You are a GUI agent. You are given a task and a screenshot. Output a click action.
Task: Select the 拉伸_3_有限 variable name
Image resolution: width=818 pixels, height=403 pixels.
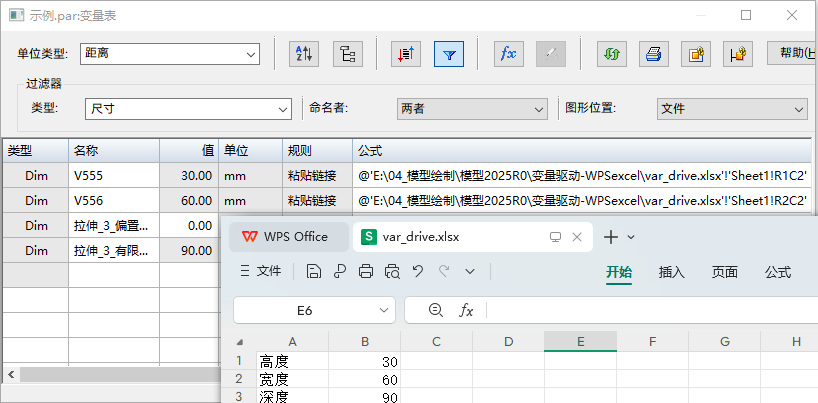(114, 251)
